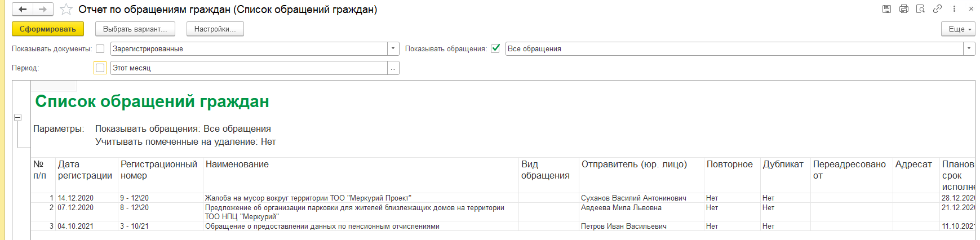
Task: Enable the 'Показывать документы' checkbox
Action: pos(100,49)
